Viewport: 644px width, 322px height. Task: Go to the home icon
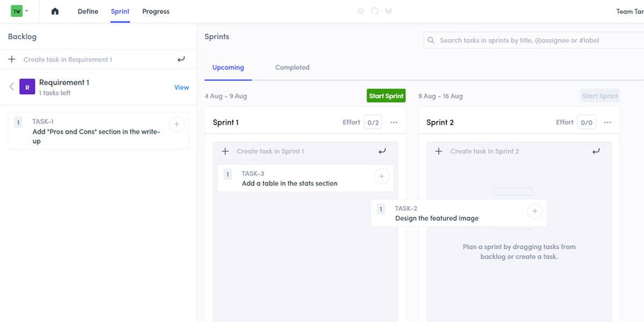pyautogui.click(x=55, y=11)
